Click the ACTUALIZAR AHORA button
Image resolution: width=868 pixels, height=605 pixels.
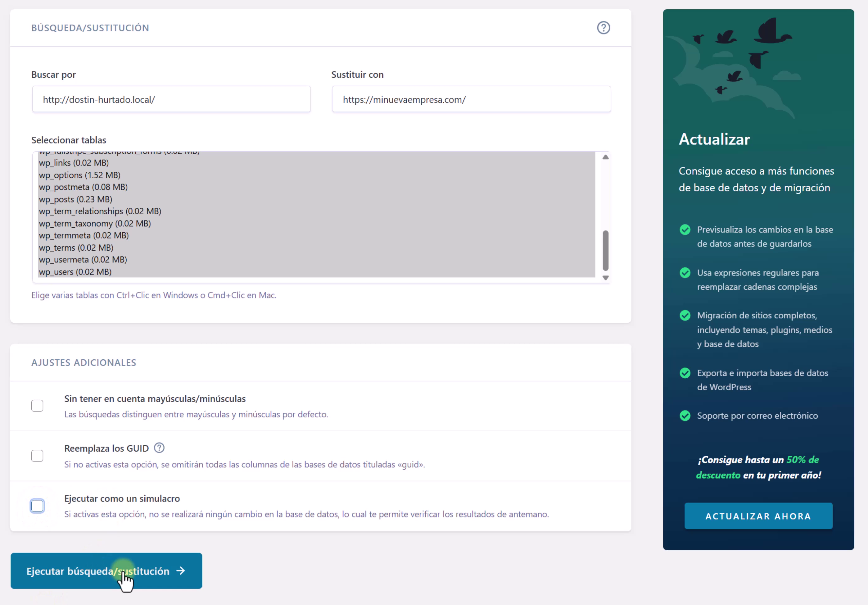pyautogui.click(x=758, y=516)
